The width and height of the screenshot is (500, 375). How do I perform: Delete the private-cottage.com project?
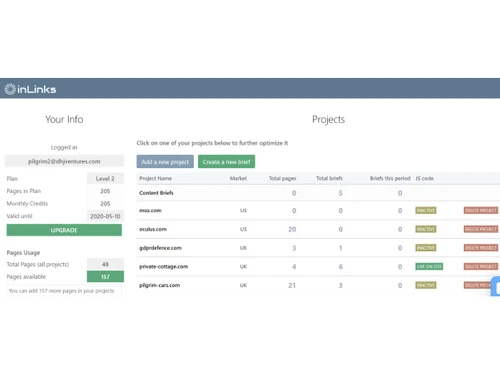coord(481,266)
